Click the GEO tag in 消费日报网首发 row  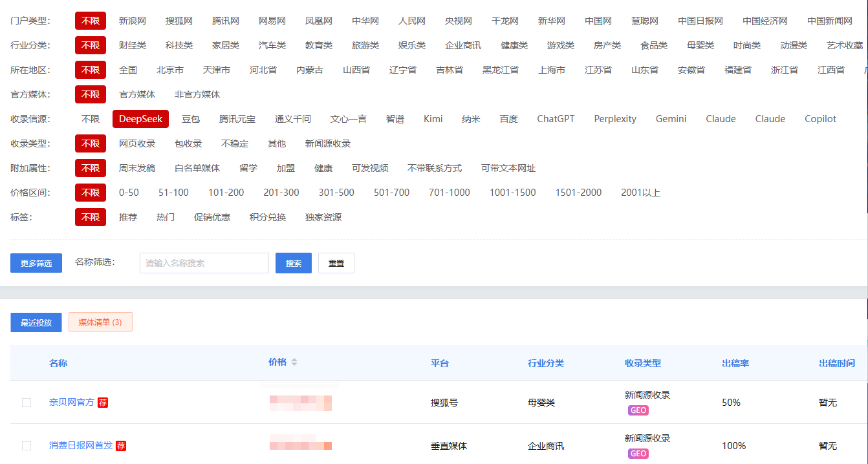638,454
